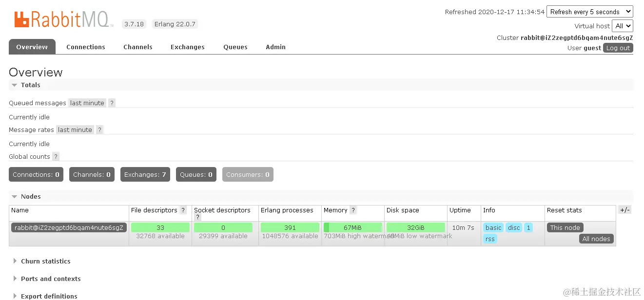Open help for Memory column
The height and width of the screenshot is (300, 644).
(353, 210)
